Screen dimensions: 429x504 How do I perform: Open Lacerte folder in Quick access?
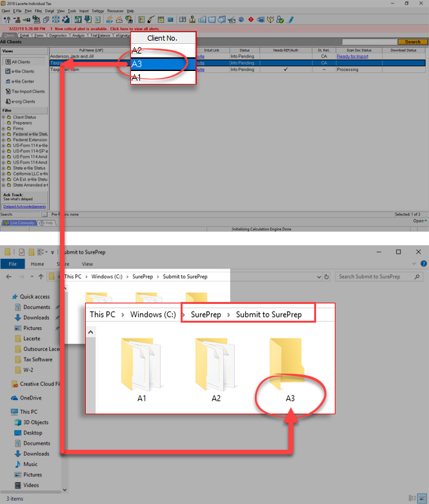[28, 338]
